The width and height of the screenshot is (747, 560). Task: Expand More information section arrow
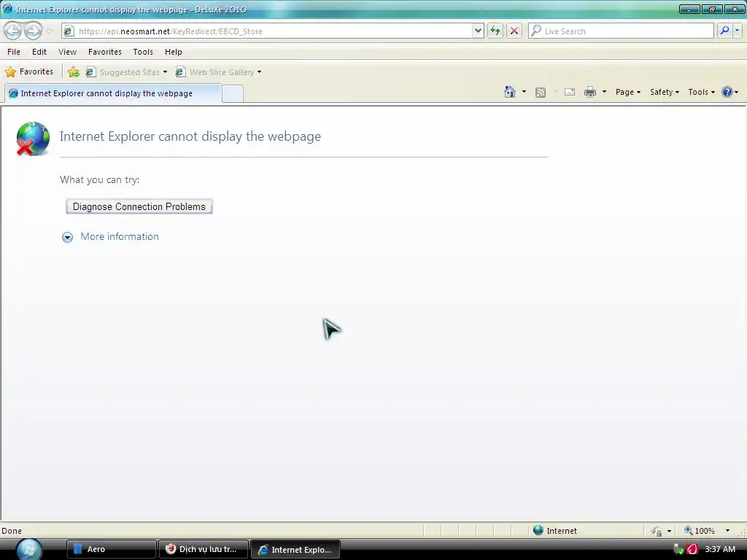tap(68, 237)
